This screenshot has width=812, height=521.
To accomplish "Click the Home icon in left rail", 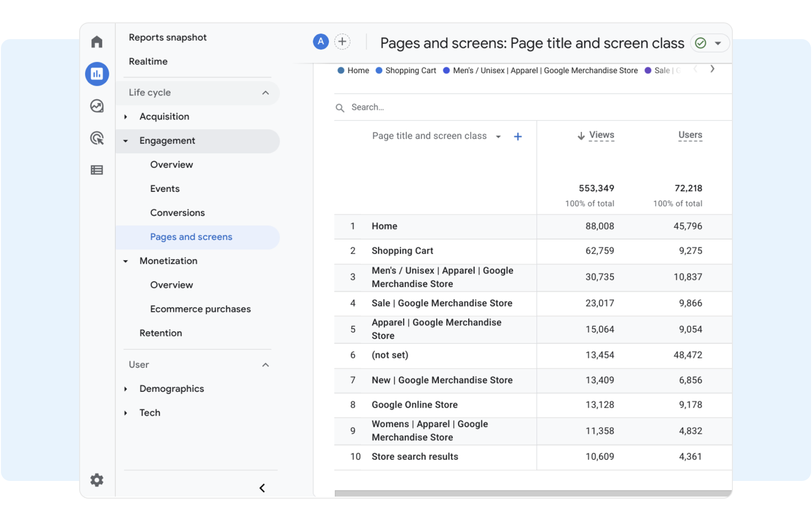I will point(97,42).
